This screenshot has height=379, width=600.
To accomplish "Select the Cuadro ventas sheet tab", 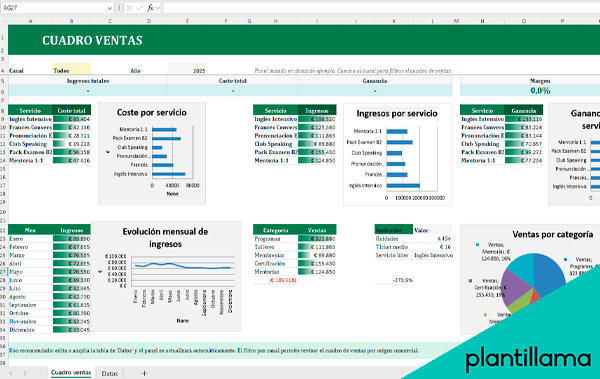I will (71, 372).
